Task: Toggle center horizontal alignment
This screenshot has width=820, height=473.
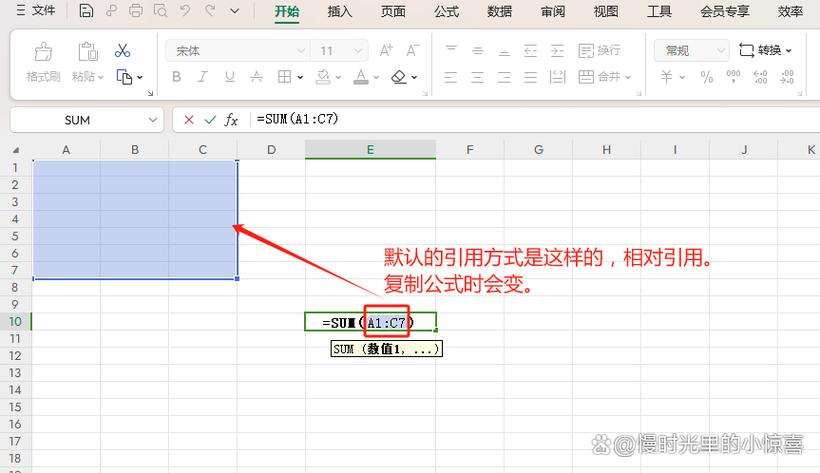Action: [x=477, y=77]
